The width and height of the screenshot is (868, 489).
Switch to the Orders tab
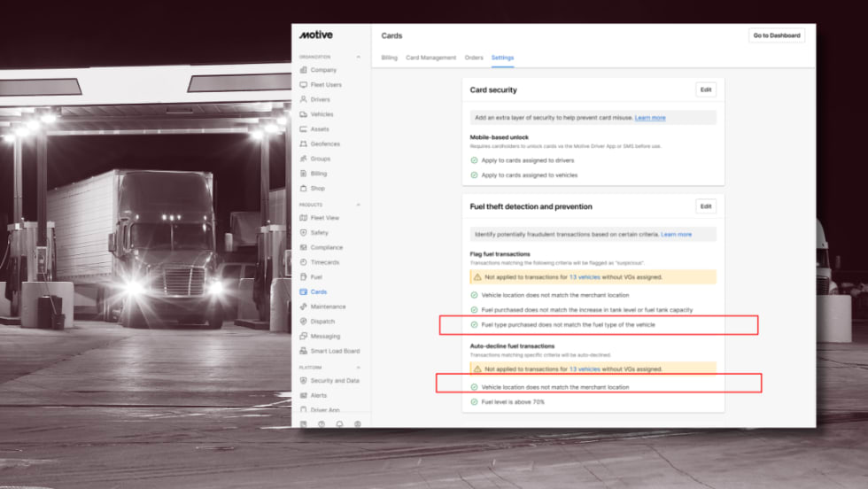(x=474, y=58)
